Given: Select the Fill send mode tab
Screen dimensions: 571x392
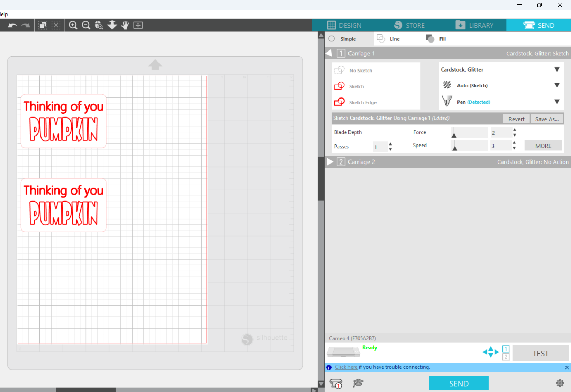Looking at the screenshot, I should pyautogui.click(x=436, y=39).
